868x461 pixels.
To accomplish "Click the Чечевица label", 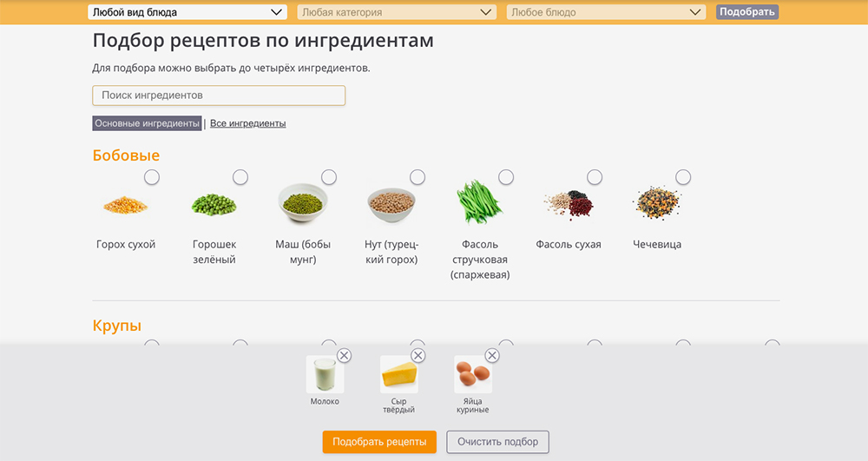I will click(x=657, y=244).
